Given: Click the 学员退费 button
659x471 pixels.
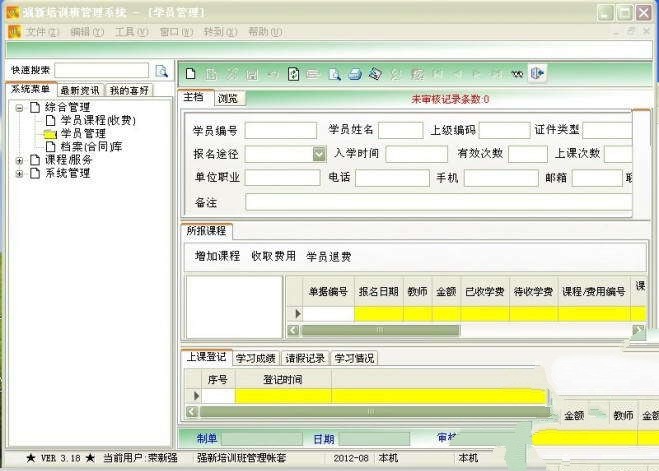Looking at the screenshot, I should 329,256.
